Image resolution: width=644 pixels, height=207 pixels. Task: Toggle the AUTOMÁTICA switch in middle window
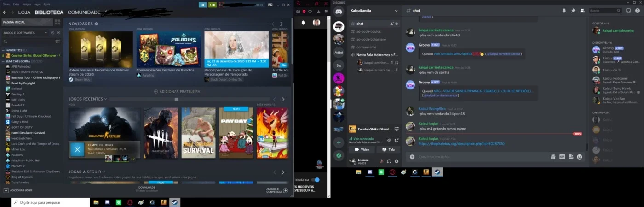click(x=316, y=180)
